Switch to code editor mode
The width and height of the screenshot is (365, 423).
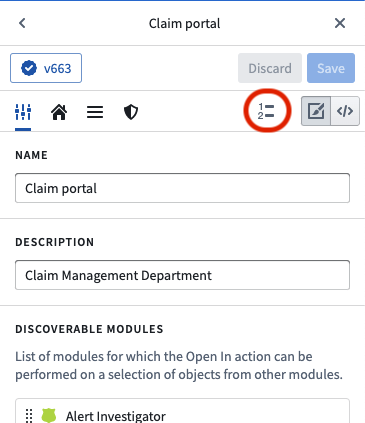(345, 111)
